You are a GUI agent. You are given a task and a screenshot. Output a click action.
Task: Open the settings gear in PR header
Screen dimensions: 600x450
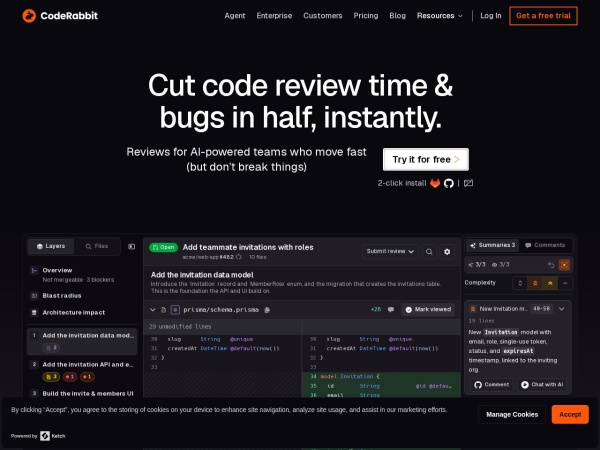click(447, 251)
